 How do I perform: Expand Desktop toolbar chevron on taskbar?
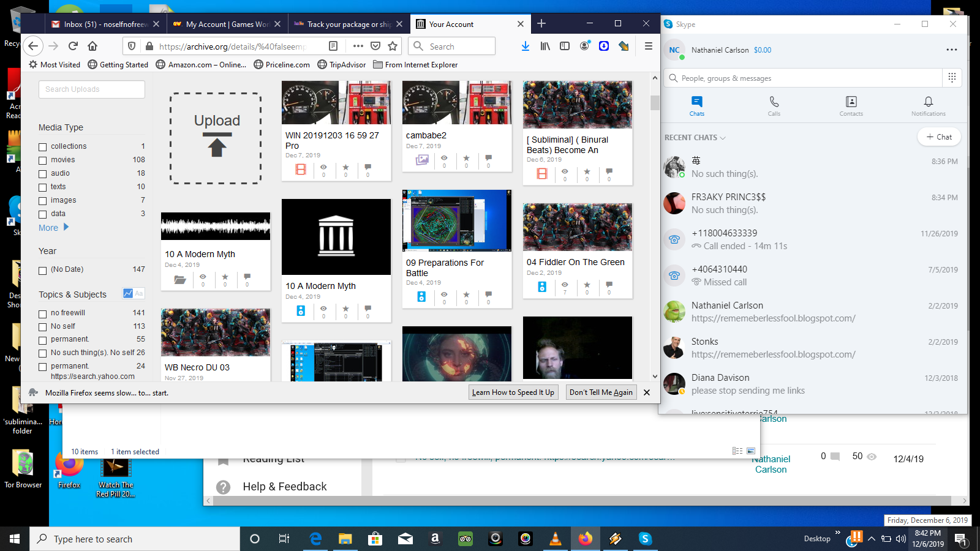coord(838,533)
